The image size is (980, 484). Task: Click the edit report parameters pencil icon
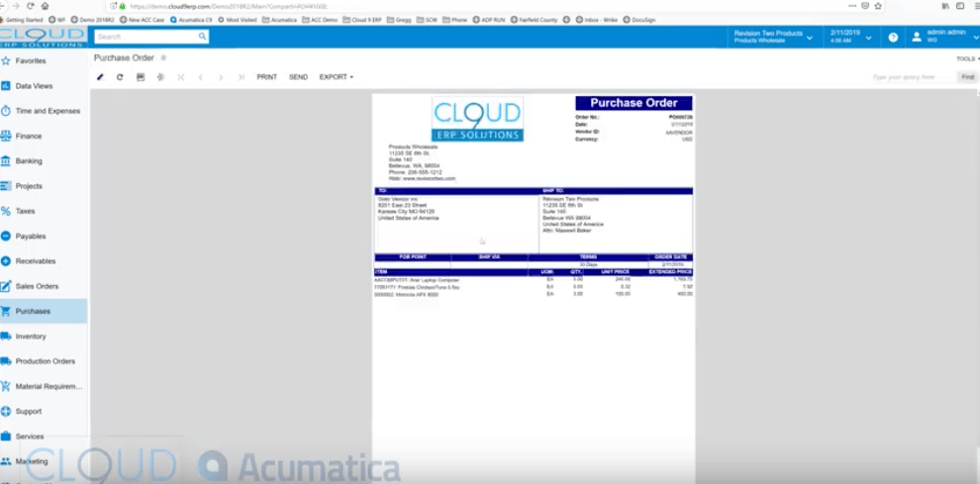point(100,77)
